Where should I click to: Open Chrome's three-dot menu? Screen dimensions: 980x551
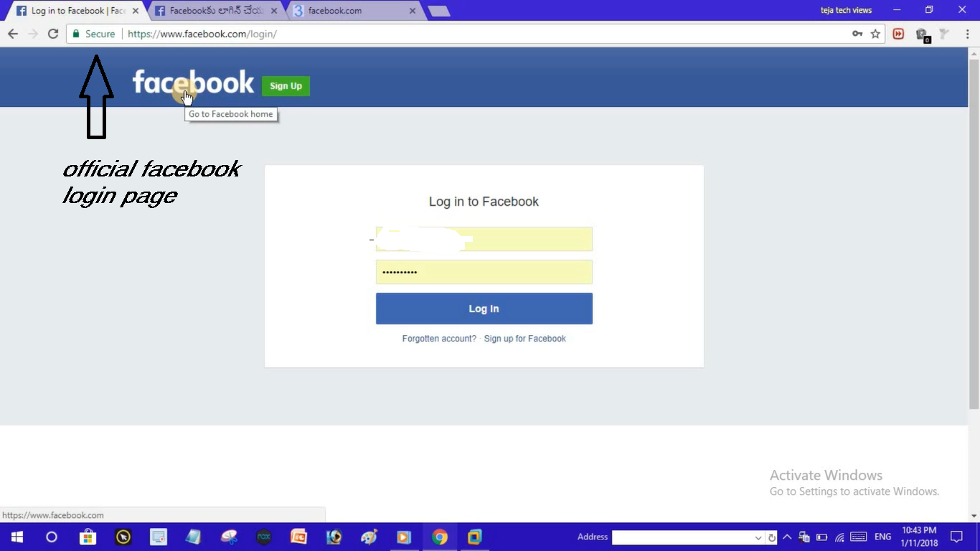(967, 34)
